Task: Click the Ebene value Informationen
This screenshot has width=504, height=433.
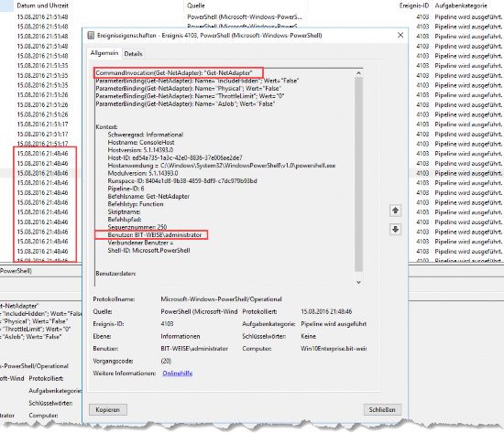Action: (x=181, y=336)
